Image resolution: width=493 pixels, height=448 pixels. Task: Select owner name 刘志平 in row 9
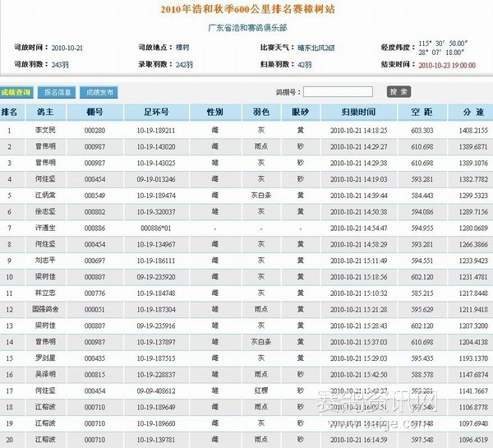(45, 261)
